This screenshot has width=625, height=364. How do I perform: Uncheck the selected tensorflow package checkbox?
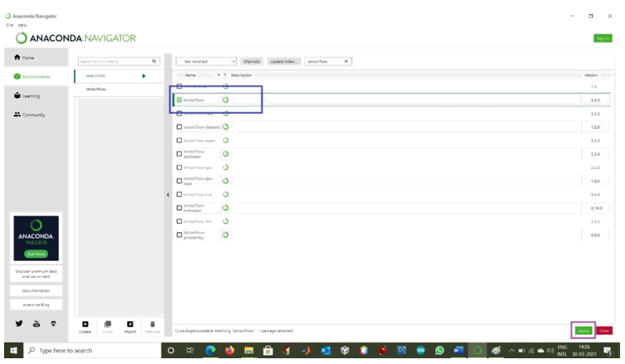180,100
